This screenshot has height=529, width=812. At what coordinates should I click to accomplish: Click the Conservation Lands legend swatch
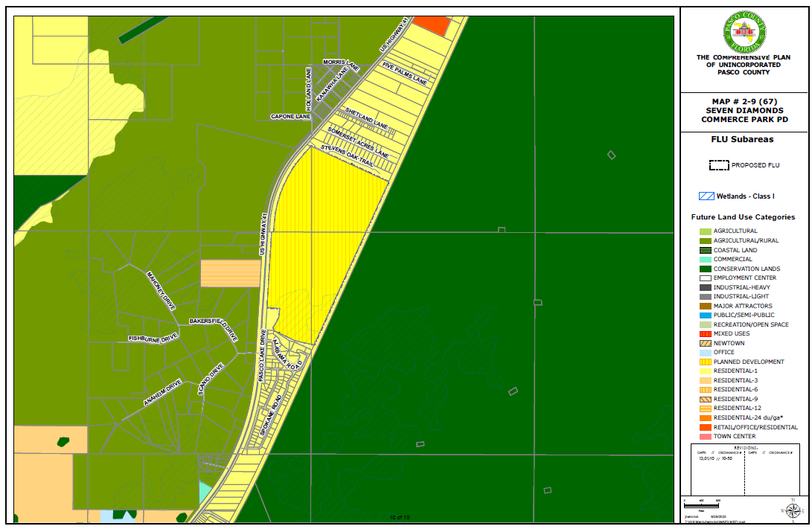coord(703,269)
